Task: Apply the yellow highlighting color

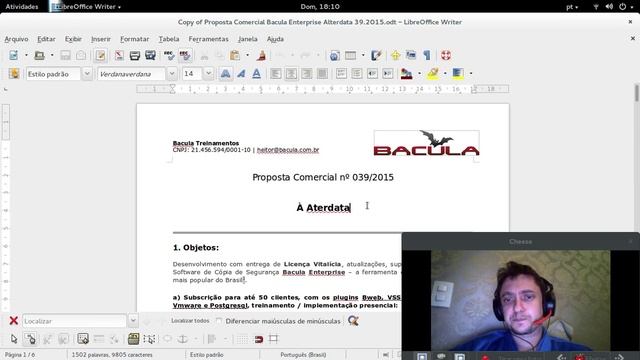Action: tap(433, 73)
